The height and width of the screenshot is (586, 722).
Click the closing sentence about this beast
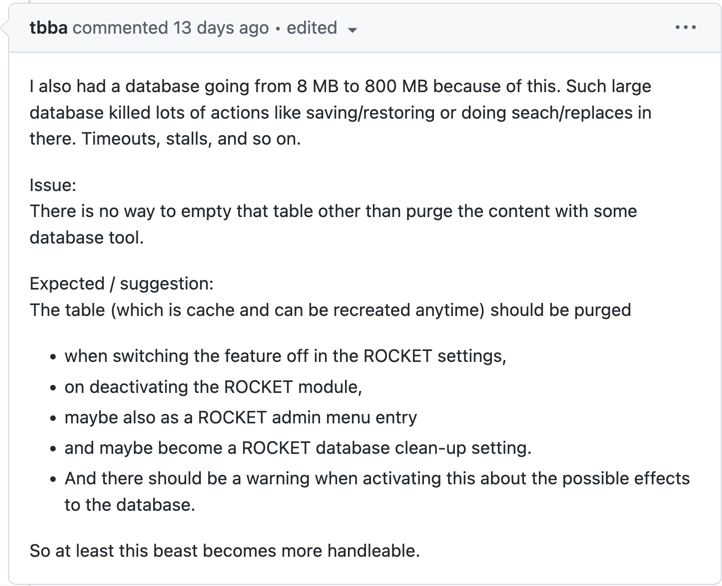pos(225,551)
